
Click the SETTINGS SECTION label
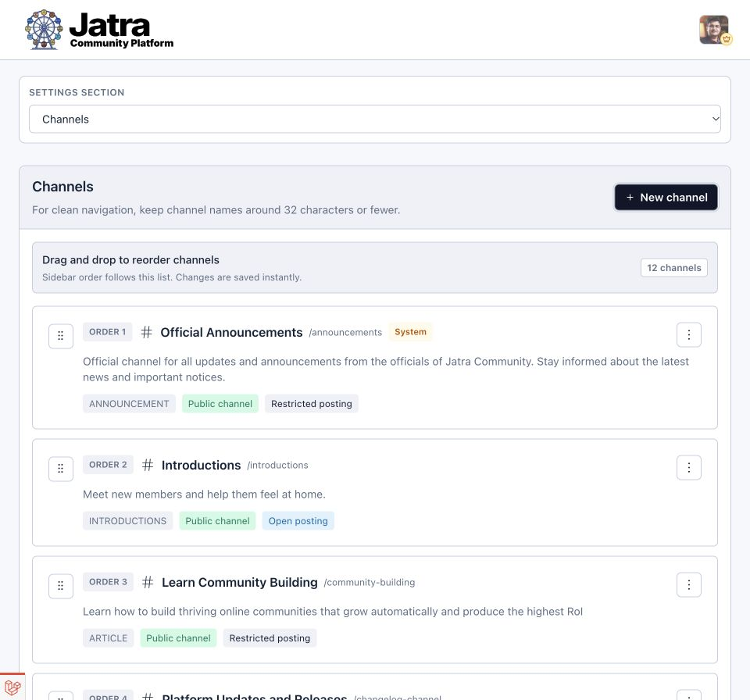click(77, 92)
